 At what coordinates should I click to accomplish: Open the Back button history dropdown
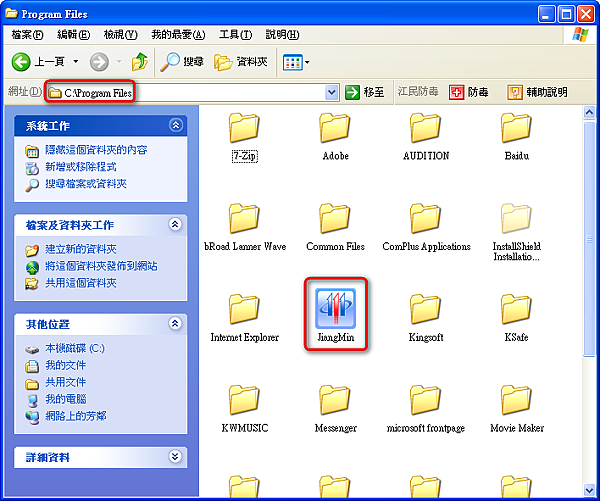click(x=76, y=62)
